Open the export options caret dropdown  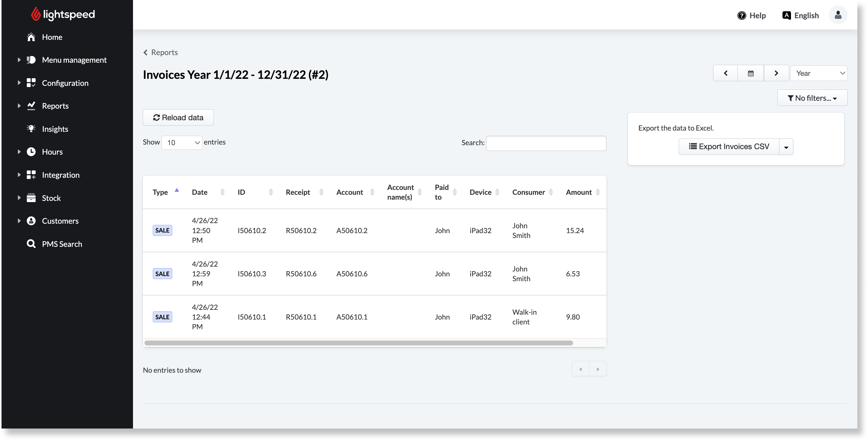786,147
